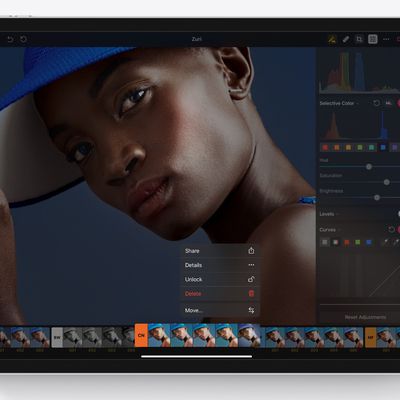
Task: Click the Hue slider handle
Action: [369, 166]
